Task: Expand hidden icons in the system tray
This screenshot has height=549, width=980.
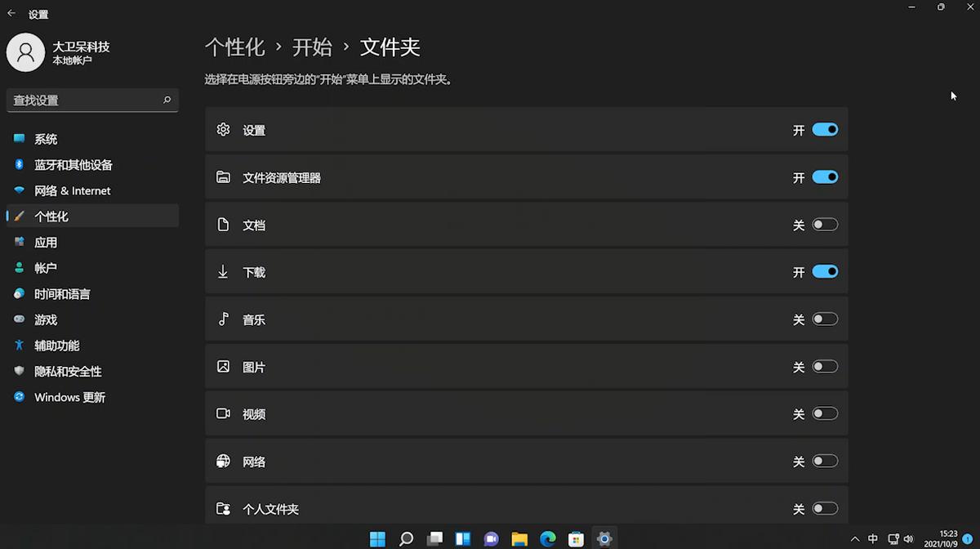Action: pos(854,538)
